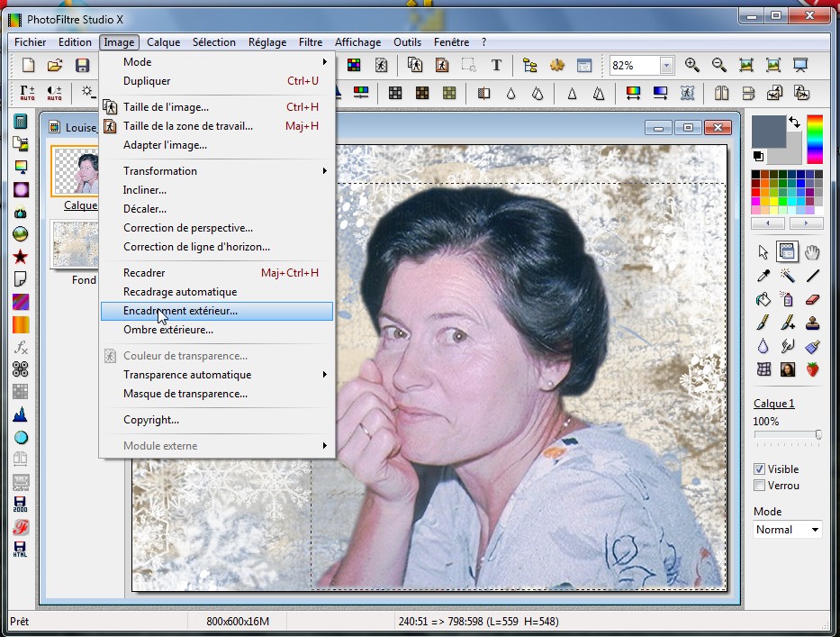Click the foreground color swatch
840x637 pixels.
tap(768, 131)
